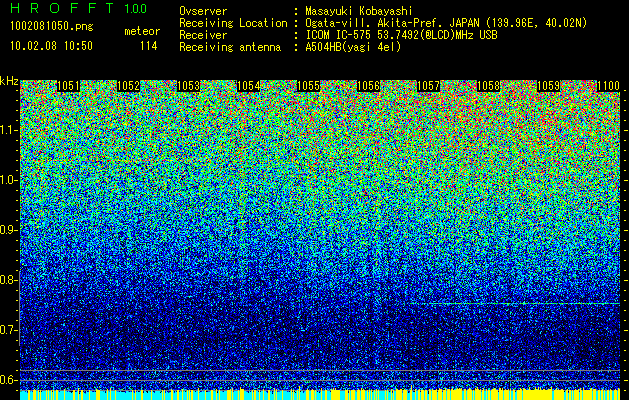Screen dimensions: 629x400
Task: Click the Receiving antenna label
Action: 230,47
